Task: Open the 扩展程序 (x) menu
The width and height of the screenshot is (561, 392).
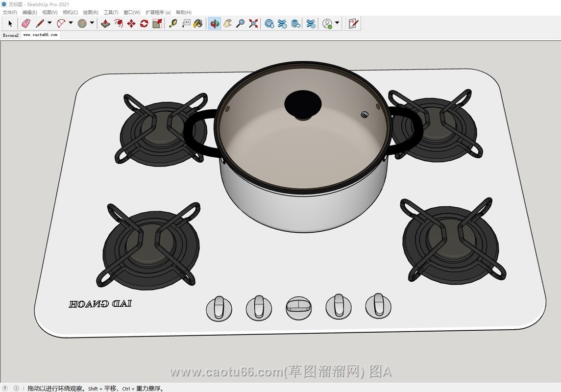Action: point(158,12)
